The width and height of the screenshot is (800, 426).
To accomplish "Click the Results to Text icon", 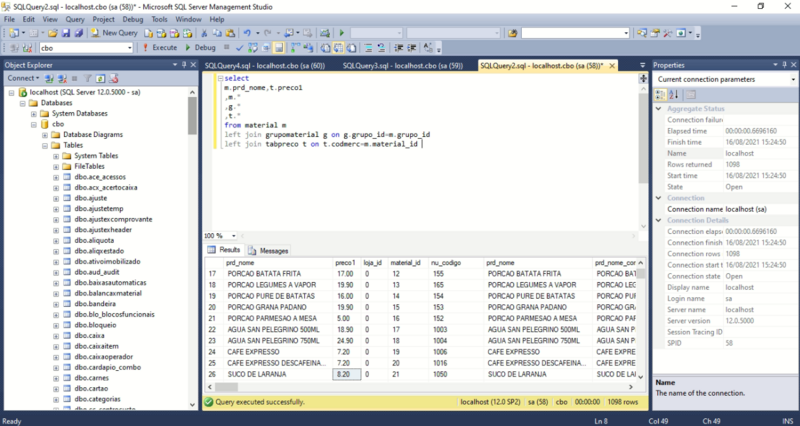I will pyautogui.click(x=325, y=48).
